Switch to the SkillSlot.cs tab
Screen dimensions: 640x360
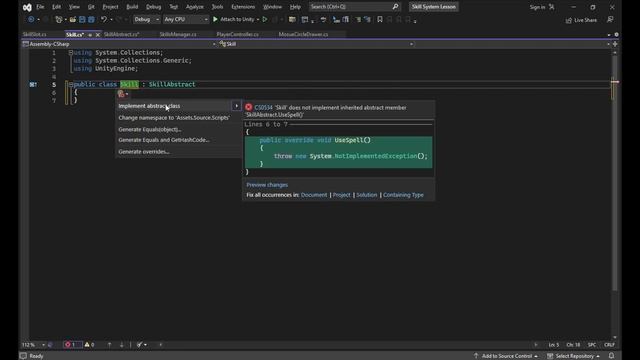coord(34,35)
